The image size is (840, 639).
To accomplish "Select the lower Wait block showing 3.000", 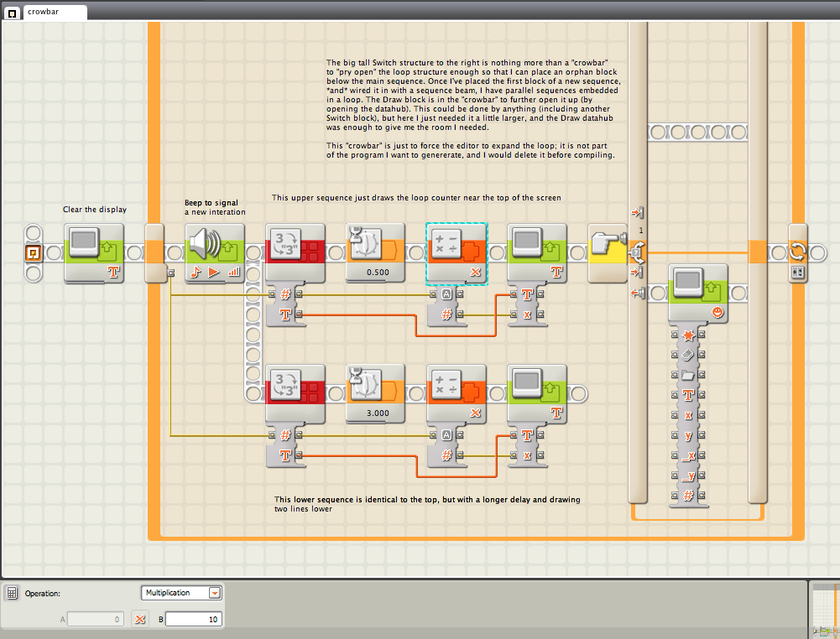I will click(376, 394).
